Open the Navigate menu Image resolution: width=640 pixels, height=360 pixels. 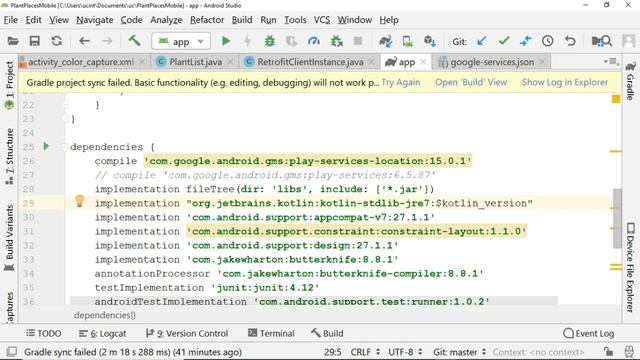pyautogui.click(x=95, y=20)
